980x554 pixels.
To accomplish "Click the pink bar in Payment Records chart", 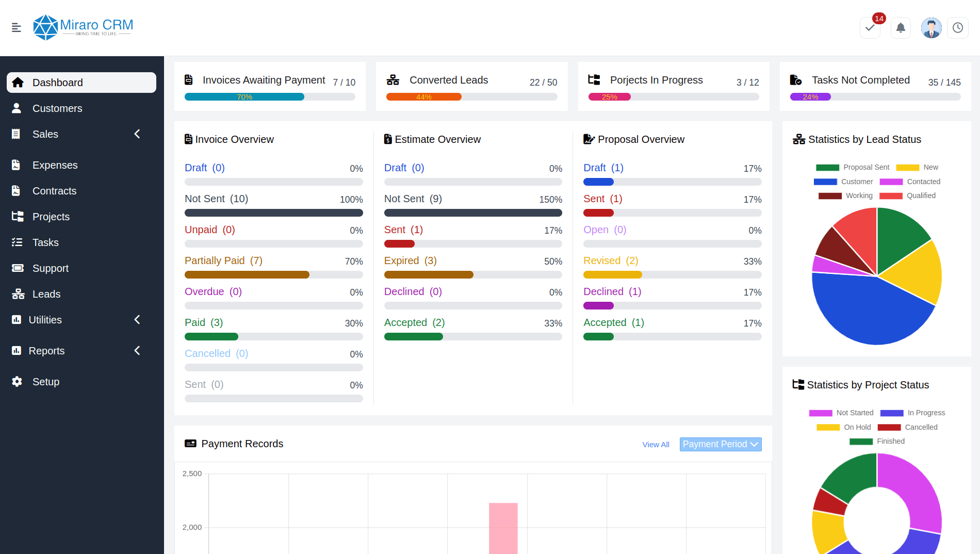I will 503,528.
